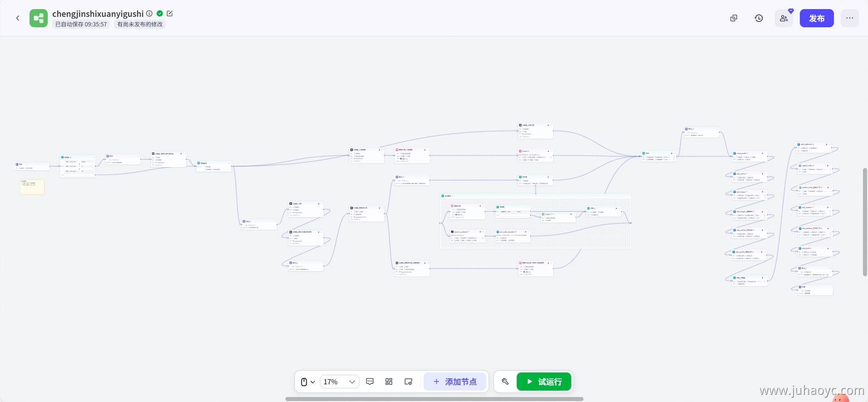Open the 17% zoom level dropdown
The width and height of the screenshot is (868, 402).
pos(339,382)
